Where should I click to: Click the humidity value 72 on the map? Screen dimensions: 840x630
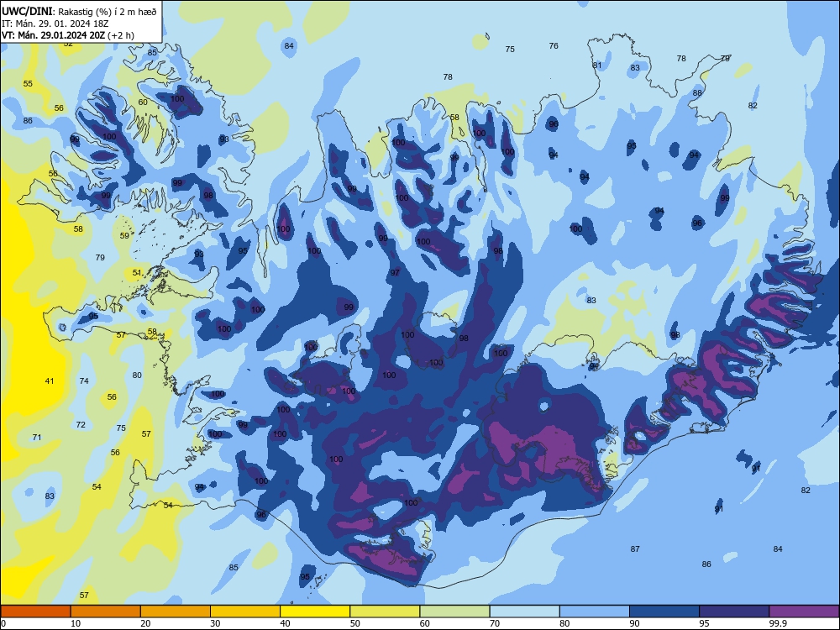(x=81, y=424)
